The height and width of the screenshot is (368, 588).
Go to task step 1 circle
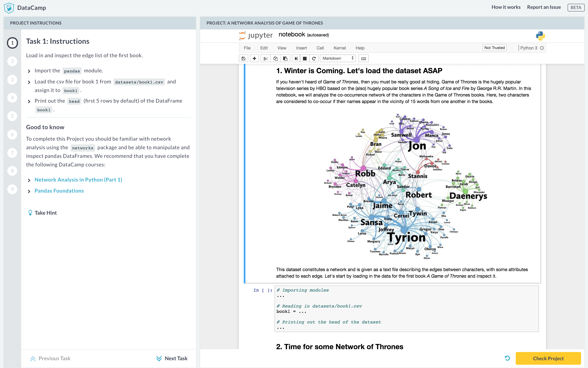pyautogui.click(x=12, y=43)
